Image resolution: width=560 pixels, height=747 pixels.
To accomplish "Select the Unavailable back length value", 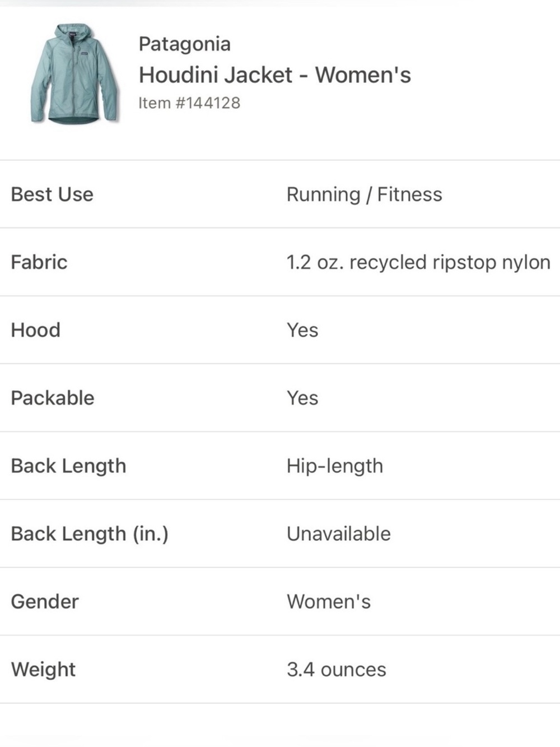I will pyautogui.click(x=339, y=533).
